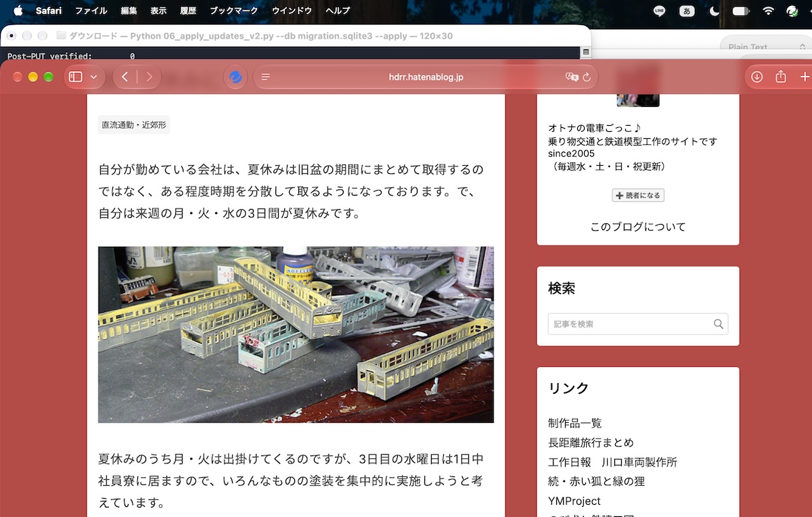This screenshot has height=517, width=812.
Task: Toggle the Focus moon icon
Action: pyautogui.click(x=715, y=11)
